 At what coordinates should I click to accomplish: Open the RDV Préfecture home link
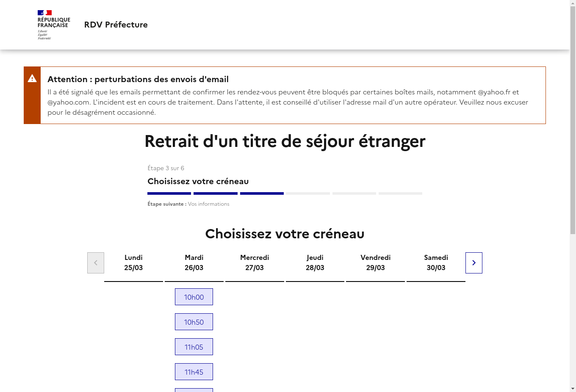[116, 25]
